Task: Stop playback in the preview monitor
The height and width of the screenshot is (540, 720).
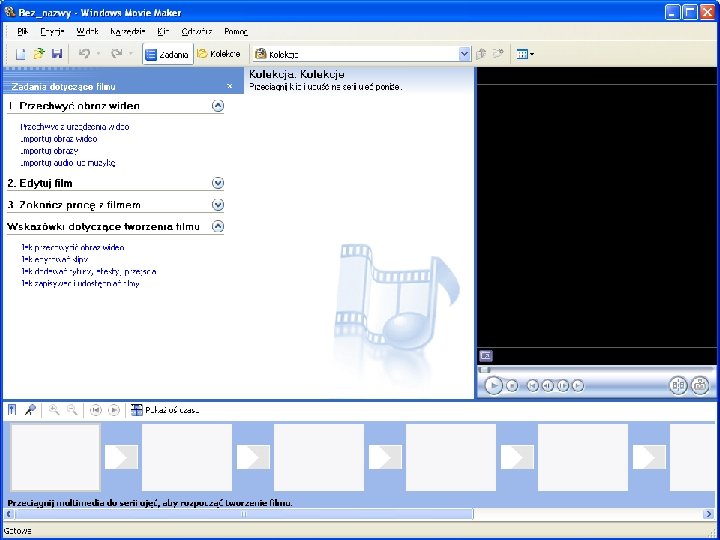Action: [x=512, y=386]
